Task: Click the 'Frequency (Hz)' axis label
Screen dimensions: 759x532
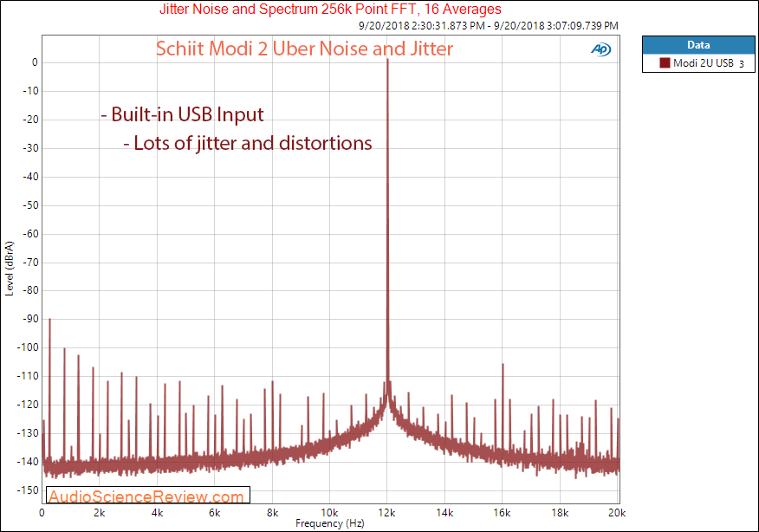Action: coord(330,523)
